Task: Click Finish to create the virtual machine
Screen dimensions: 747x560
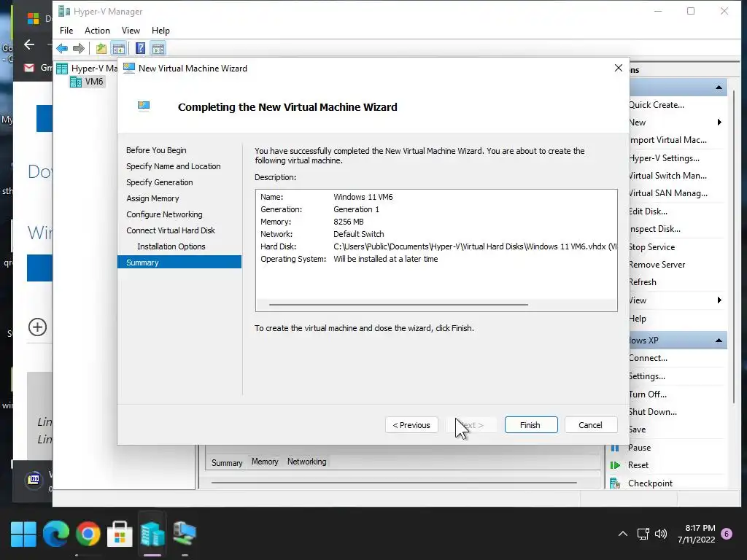Action: click(531, 425)
